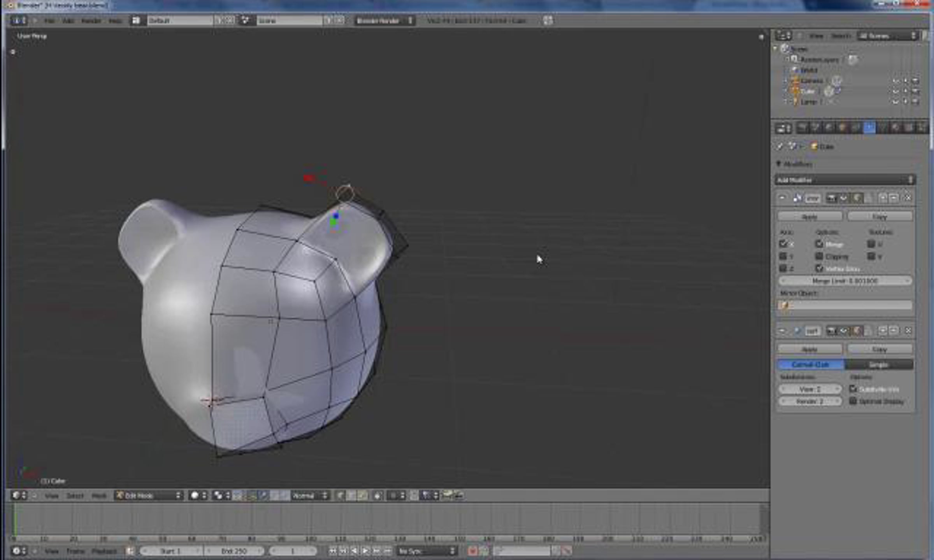Open the Add Modifier dropdown
The height and width of the screenshot is (560, 934).
844,180
